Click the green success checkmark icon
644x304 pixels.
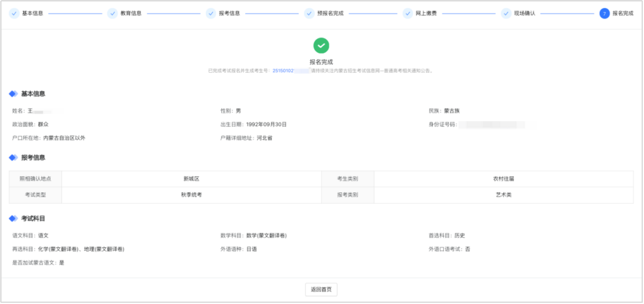(321, 45)
